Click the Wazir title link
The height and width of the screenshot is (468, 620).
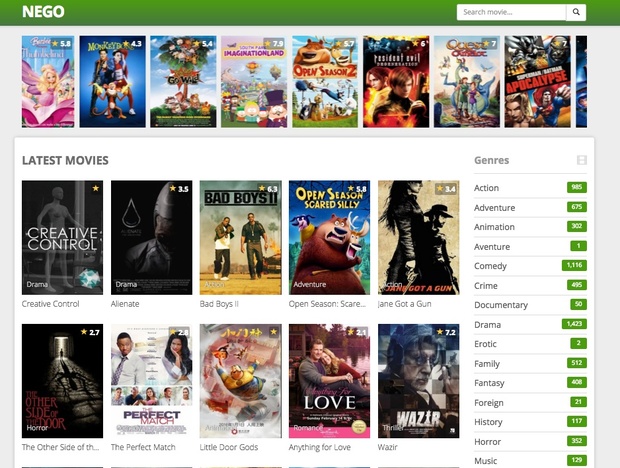coord(388,447)
